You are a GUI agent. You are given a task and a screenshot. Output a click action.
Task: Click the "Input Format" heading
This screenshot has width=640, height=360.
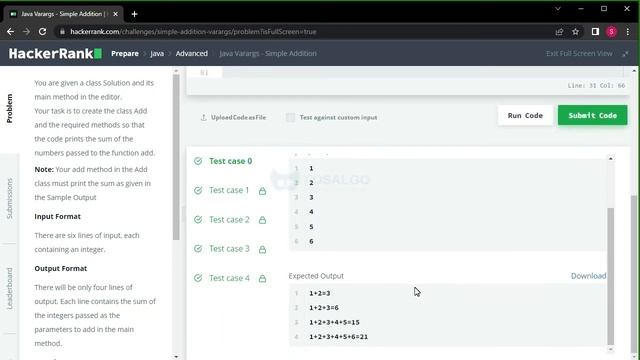(58, 217)
